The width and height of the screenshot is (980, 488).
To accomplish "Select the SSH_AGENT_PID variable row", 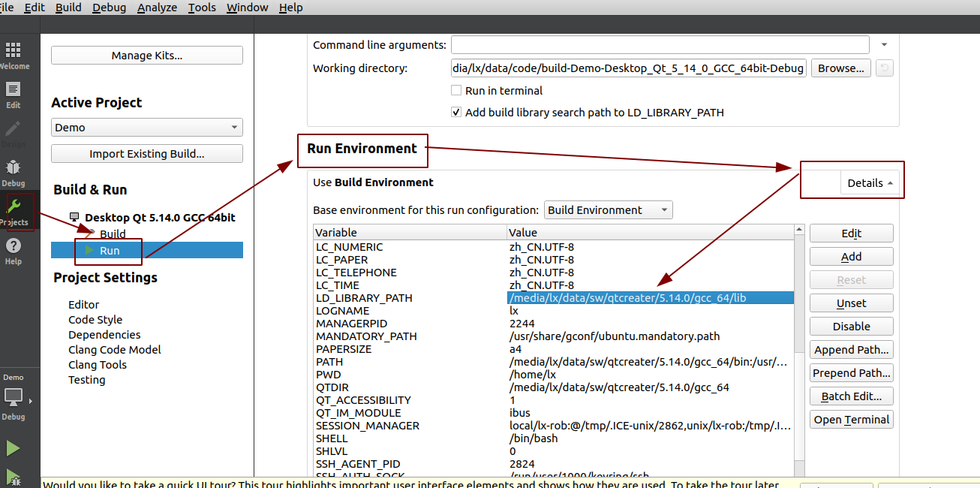I will tap(553, 464).
